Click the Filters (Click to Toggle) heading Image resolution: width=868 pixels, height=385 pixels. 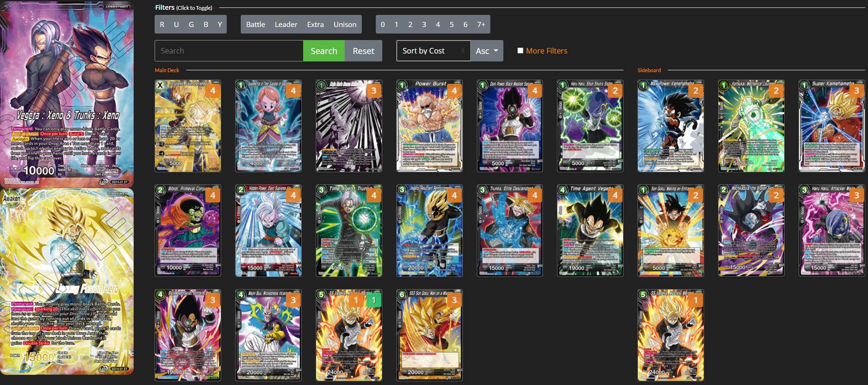(x=183, y=7)
